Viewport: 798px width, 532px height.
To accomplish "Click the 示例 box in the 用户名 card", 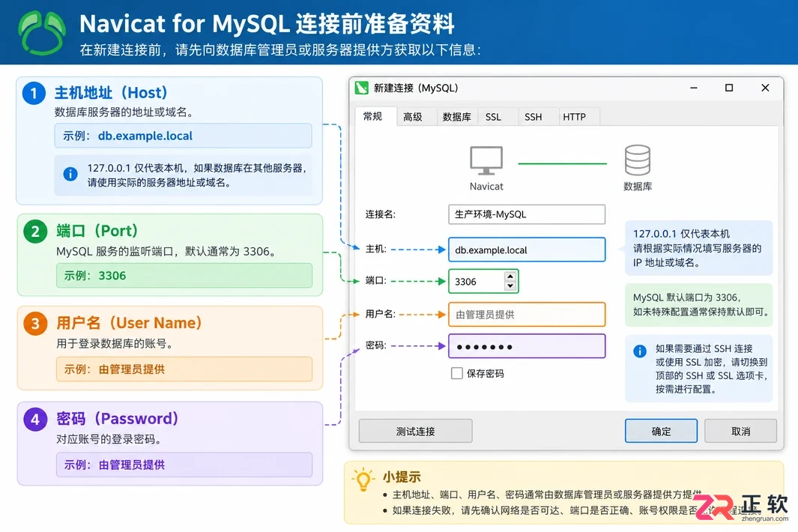I will pos(184,369).
